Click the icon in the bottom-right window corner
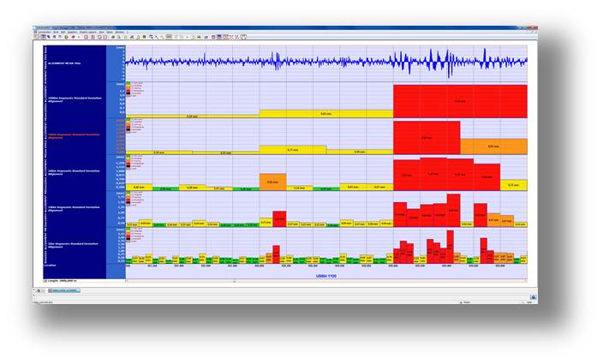 coord(533,297)
